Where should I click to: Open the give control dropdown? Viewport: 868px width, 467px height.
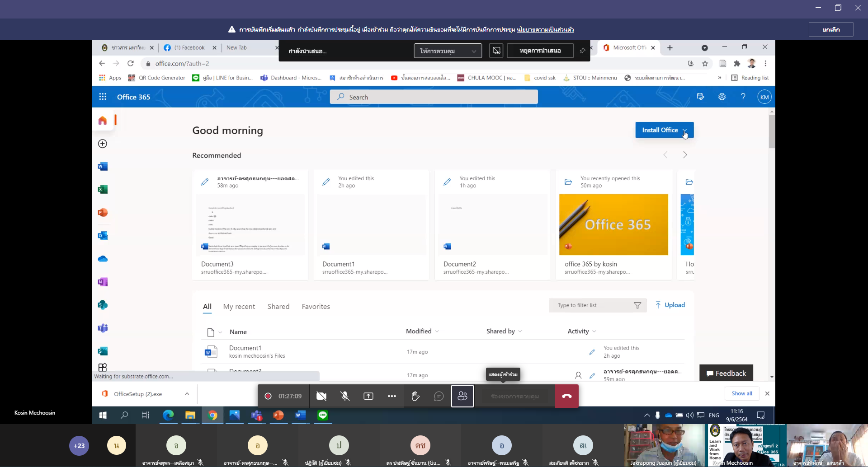448,51
